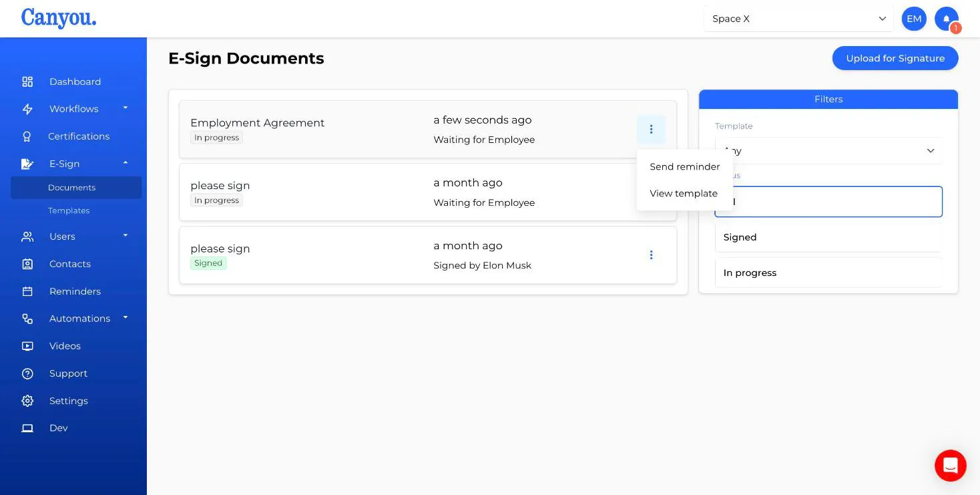Choose In progress status option
Screen dimensions: 980x495
[x=828, y=273]
